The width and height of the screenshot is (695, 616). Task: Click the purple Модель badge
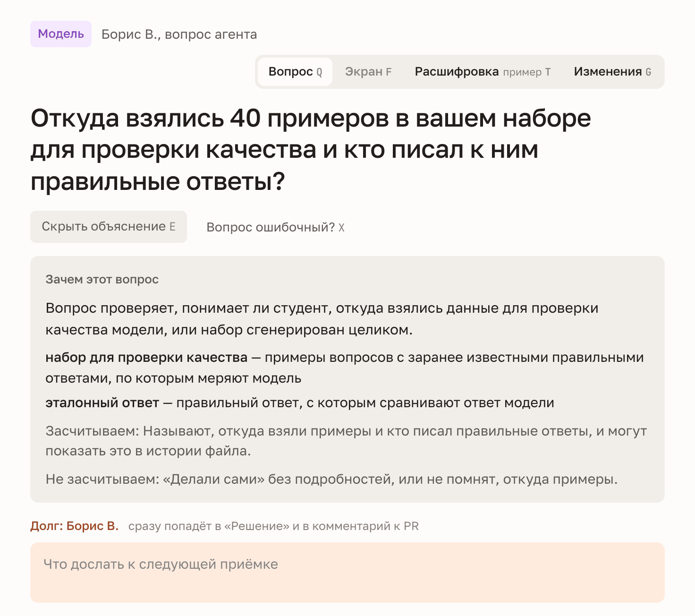coord(61,34)
